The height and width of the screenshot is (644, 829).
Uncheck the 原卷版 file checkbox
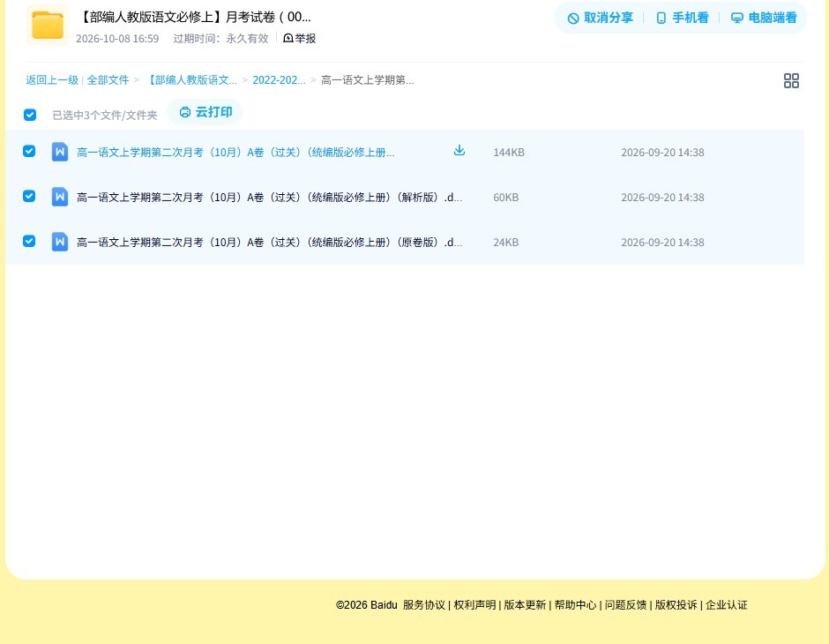pos(29,241)
